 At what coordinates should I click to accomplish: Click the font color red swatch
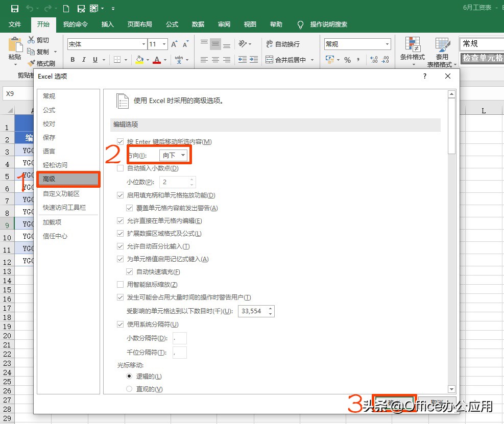coord(157,60)
